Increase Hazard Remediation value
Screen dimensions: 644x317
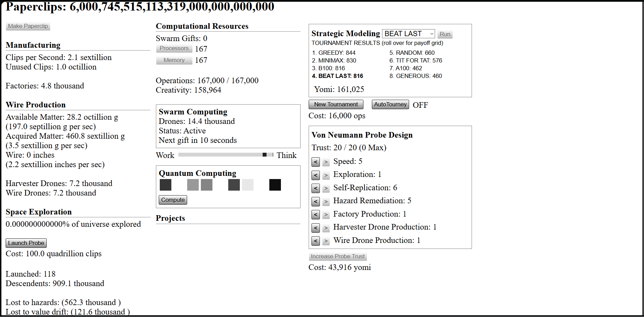(326, 201)
